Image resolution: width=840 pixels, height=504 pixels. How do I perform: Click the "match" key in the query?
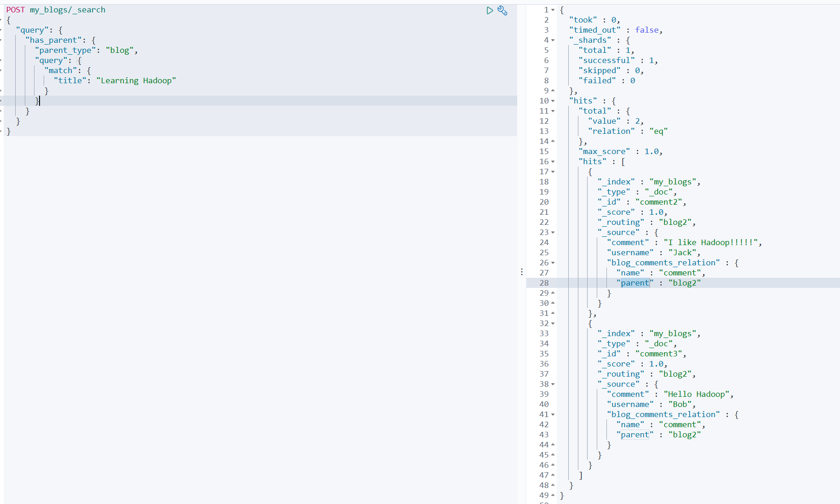61,70
